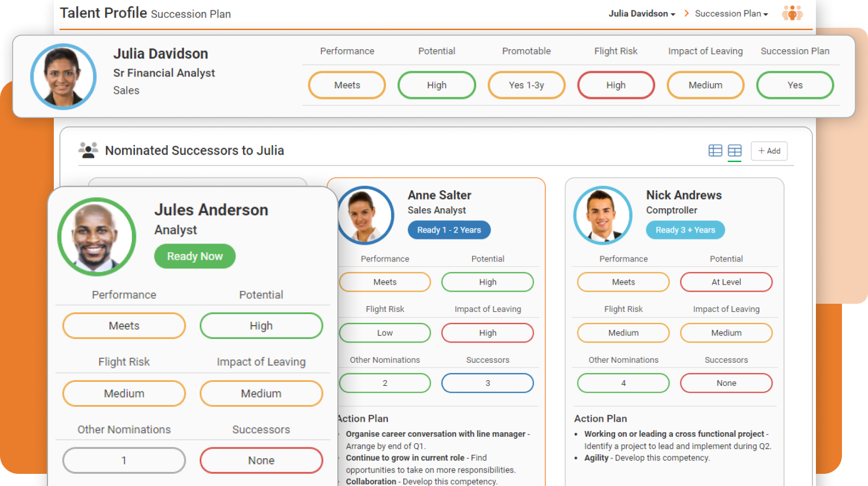Click the orange people group icon
868x486 pixels.
(792, 13)
